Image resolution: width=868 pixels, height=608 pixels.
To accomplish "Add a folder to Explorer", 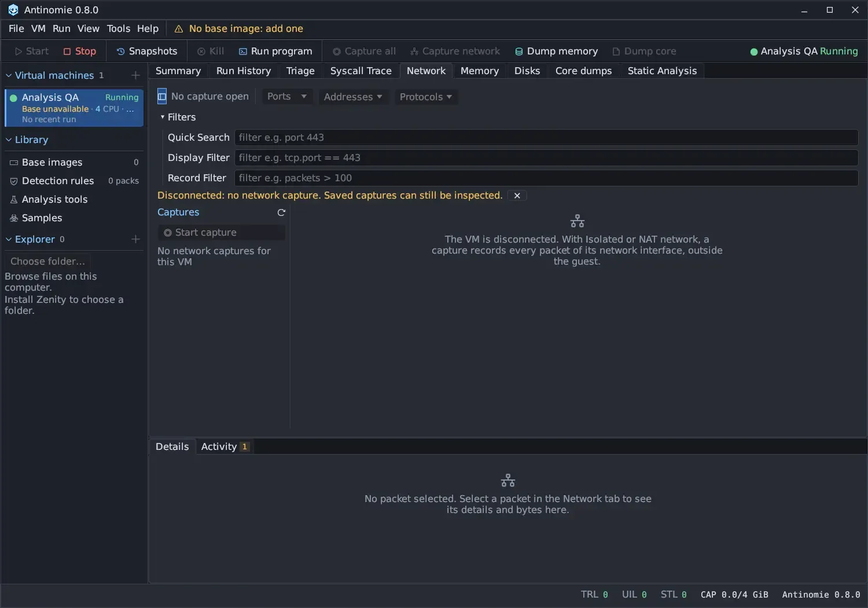I will [135, 239].
